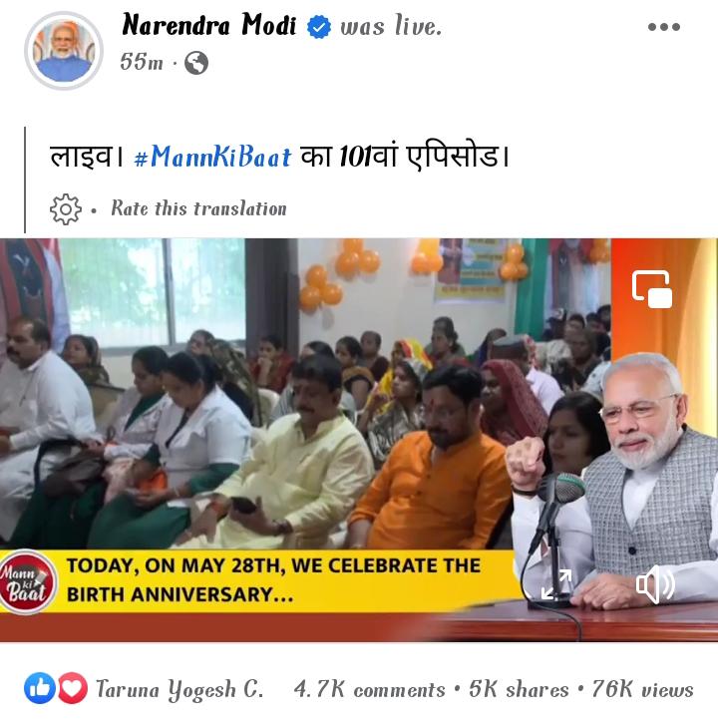Enable picture-in-picture on the video
718x728 pixels.
[652, 289]
